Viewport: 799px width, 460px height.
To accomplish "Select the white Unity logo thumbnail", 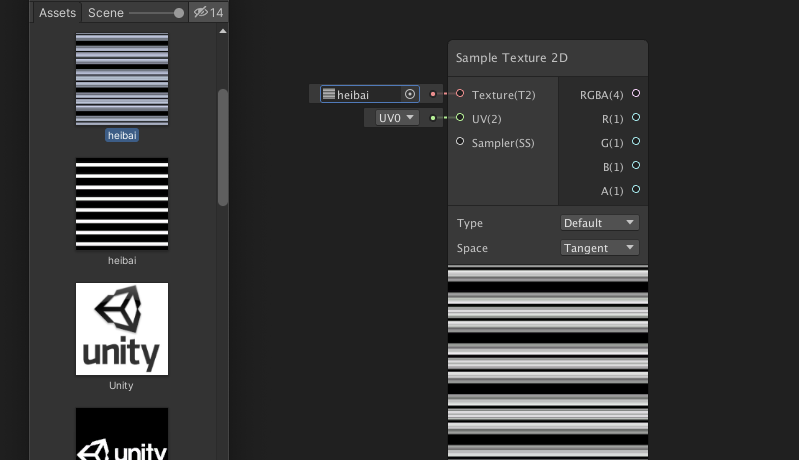I will (x=122, y=329).
